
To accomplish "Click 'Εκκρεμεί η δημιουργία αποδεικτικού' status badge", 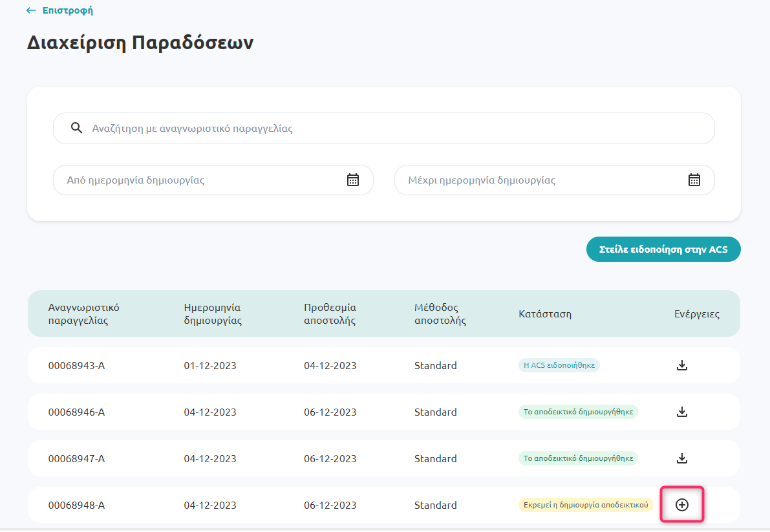I will tap(585, 504).
